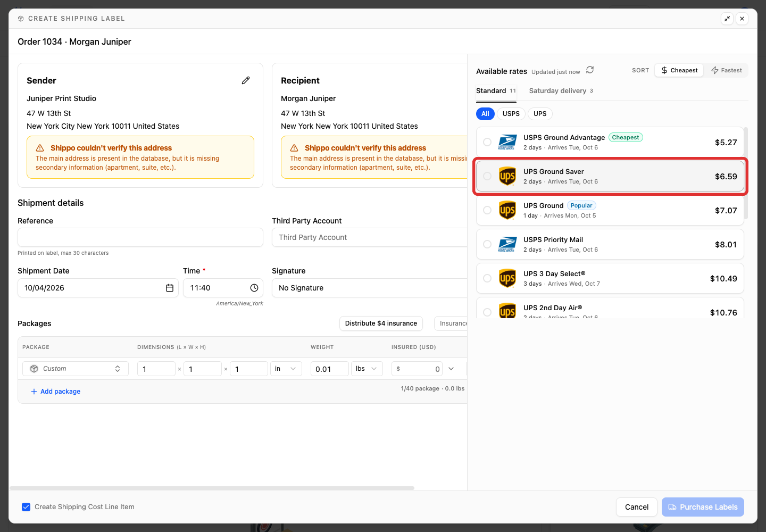766x532 pixels.
Task: Open the Custom package type dropdown
Action: pyautogui.click(x=76, y=369)
